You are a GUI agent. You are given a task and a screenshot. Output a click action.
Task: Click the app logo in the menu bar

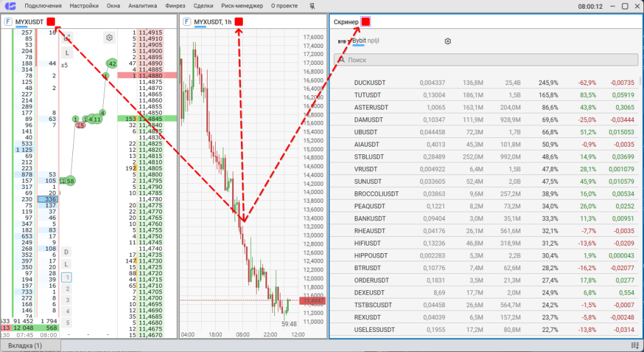pos(10,6)
